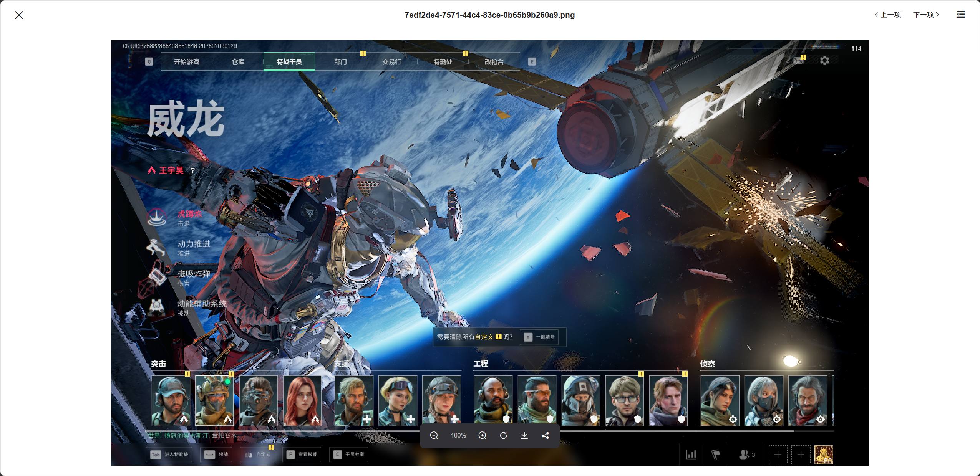980x476 pixels.
Task: Click the zoom in magnifier icon
Action: 483,435
